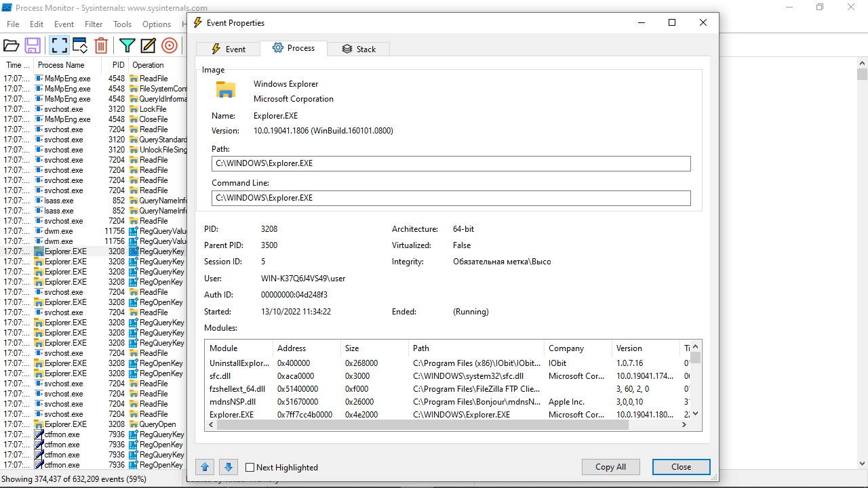Viewport: 868px width, 488px height.
Task: Click the modules horizontal scroll-left arrow
Action: point(211,425)
